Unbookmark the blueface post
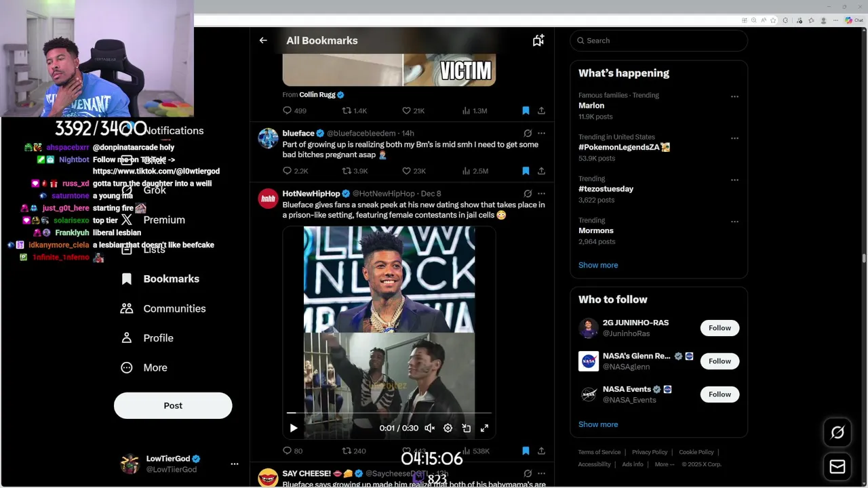This screenshot has width=868, height=488. pos(526,171)
